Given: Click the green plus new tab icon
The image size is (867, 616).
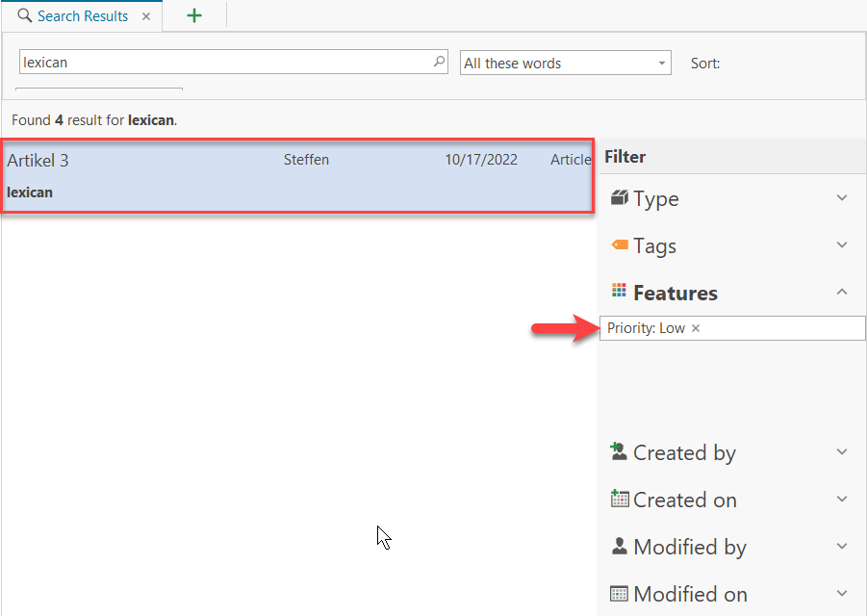Looking at the screenshot, I should click(193, 15).
